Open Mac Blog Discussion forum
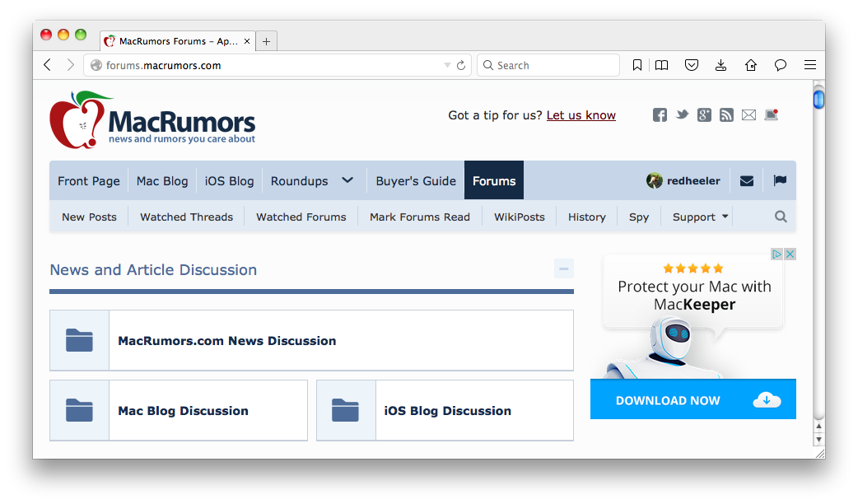Screen dimensions: 858x504 tap(184, 410)
